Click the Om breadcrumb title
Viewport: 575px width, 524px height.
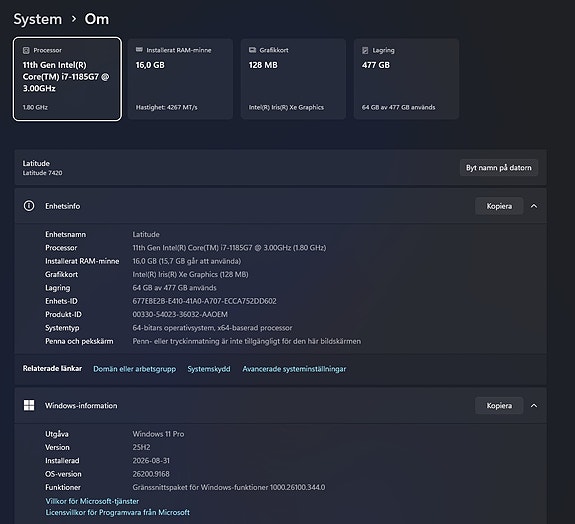97,19
